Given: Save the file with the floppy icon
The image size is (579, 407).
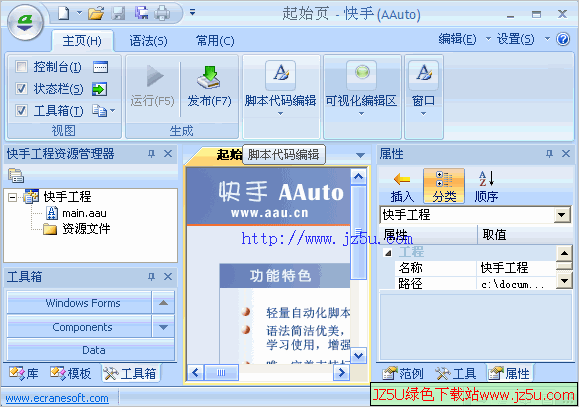Looking at the screenshot, I should click(x=118, y=13).
